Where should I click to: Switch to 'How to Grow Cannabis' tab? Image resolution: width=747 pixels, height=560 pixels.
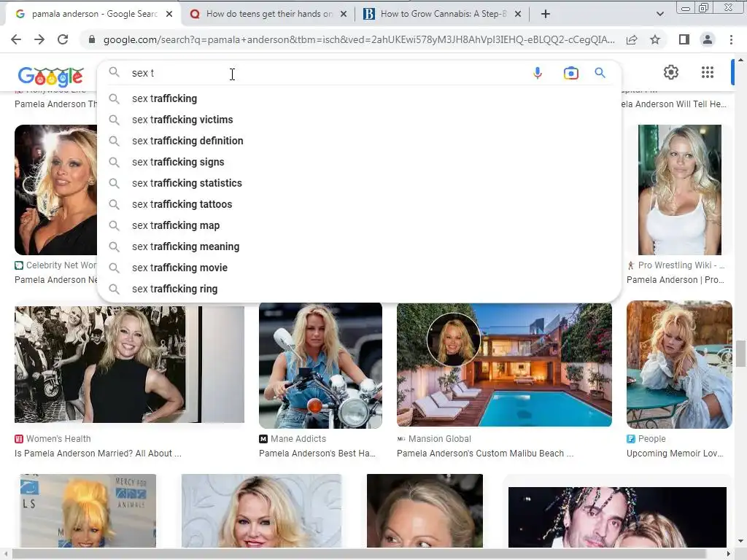pyautogui.click(x=441, y=14)
